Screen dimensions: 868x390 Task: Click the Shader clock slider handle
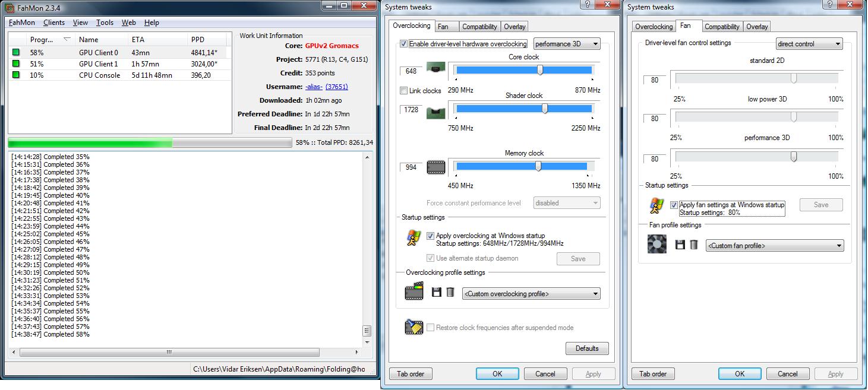(x=545, y=109)
